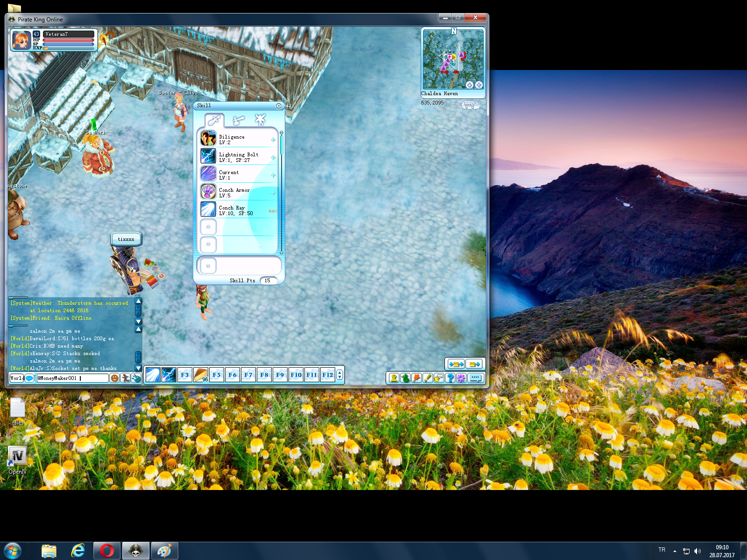Close the Skill panel
Image resolution: width=747 pixels, height=560 pixels.
click(x=279, y=106)
